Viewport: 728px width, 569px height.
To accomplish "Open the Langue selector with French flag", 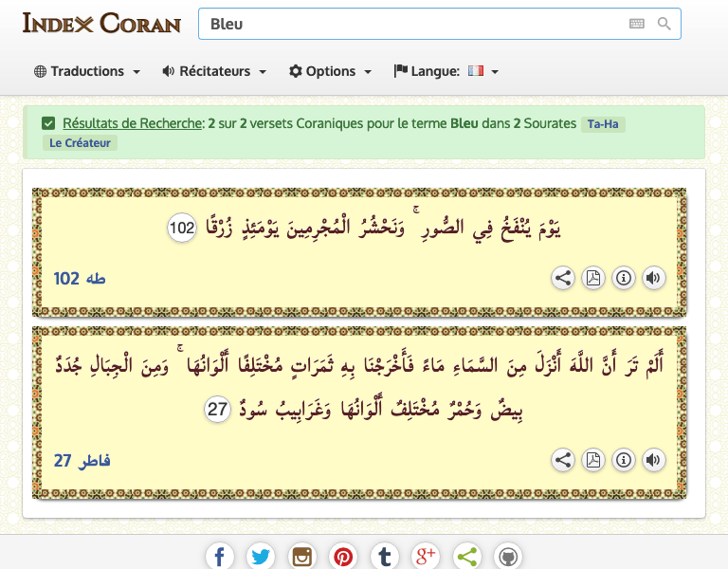I will 446,71.
